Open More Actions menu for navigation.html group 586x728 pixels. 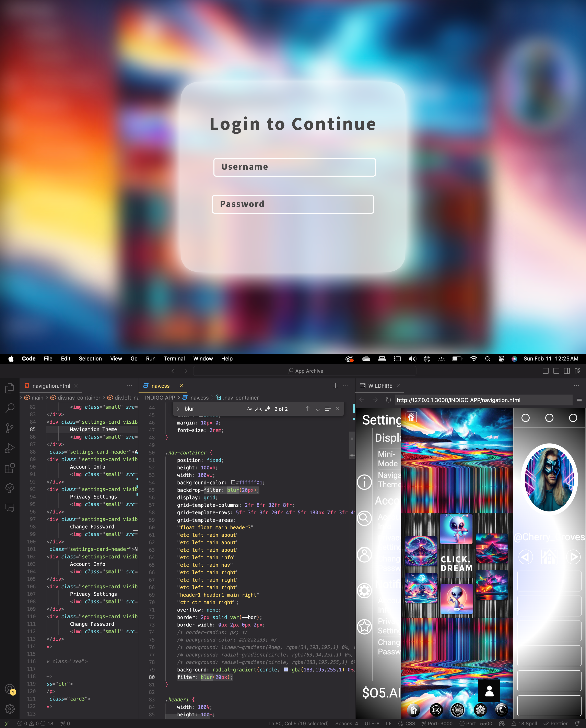tap(129, 386)
